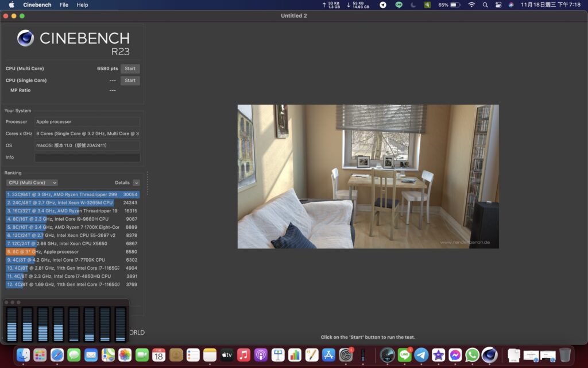
Task: Click the rendered room preview image
Action: click(368, 177)
